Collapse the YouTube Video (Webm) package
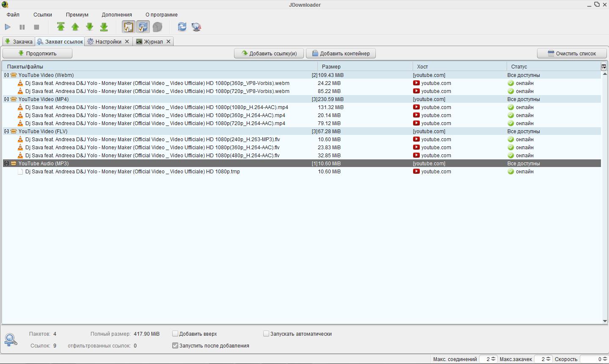Screen dimensions: 609x364 coord(6,75)
